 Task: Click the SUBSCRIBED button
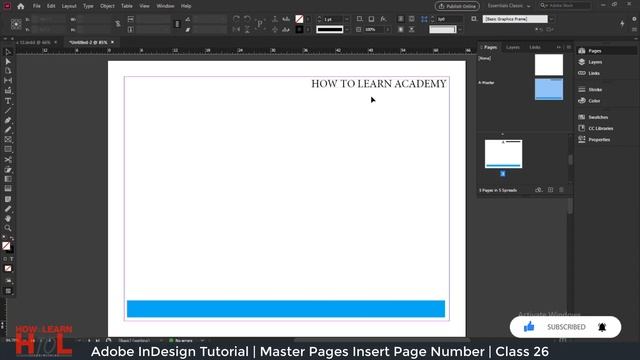point(566,327)
